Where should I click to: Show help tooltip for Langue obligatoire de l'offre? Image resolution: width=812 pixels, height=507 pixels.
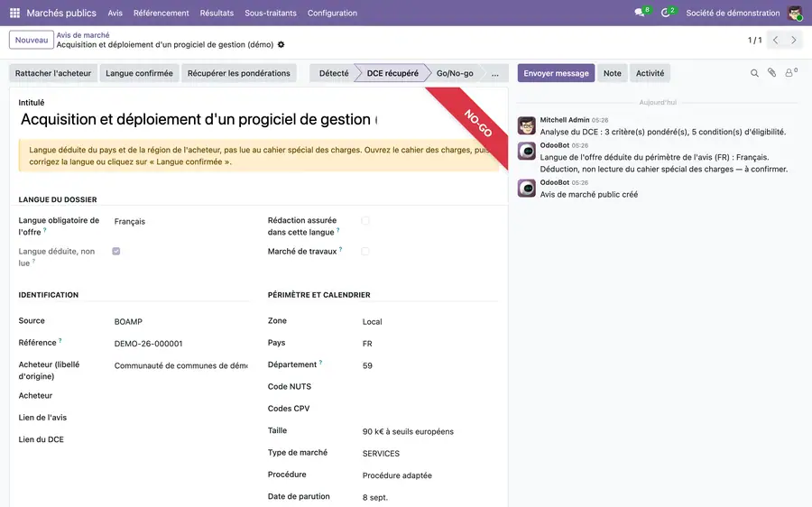44,229
